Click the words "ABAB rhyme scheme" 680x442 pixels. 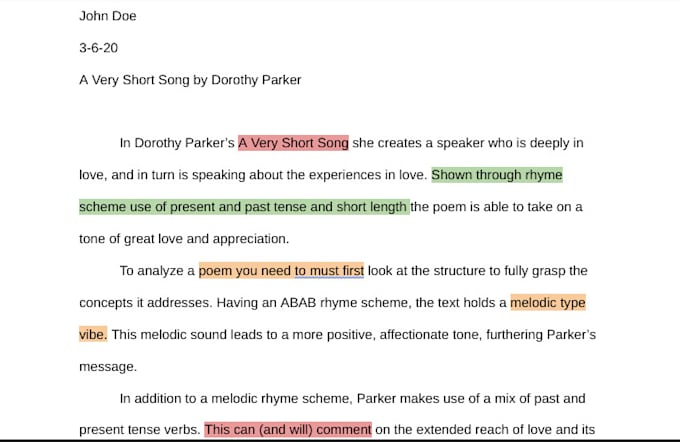(x=345, y=302)
